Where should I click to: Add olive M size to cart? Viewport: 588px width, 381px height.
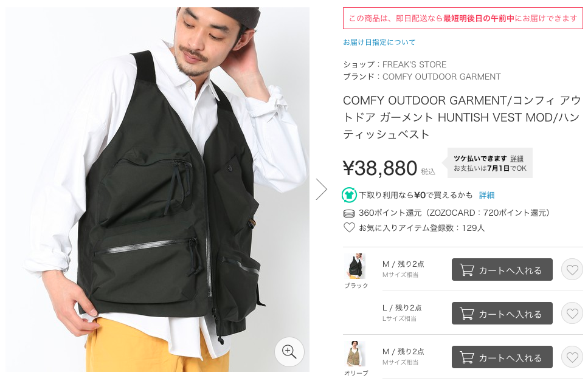click(502, 357)
